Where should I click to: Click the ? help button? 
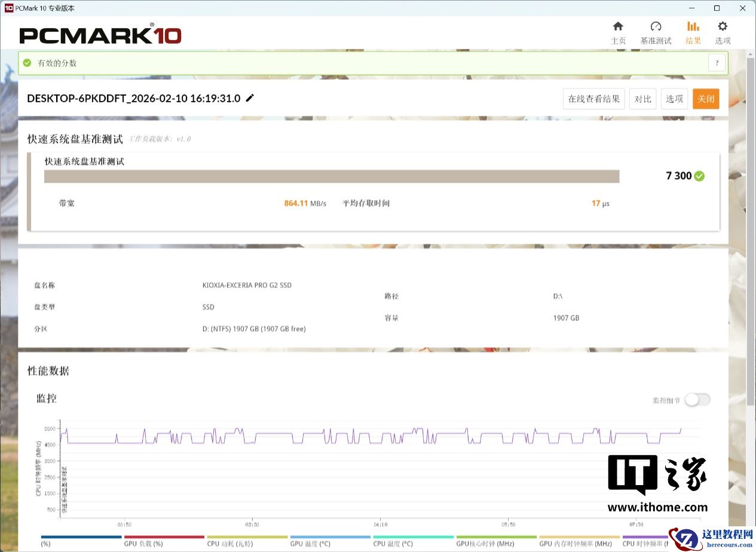[717, 63]
